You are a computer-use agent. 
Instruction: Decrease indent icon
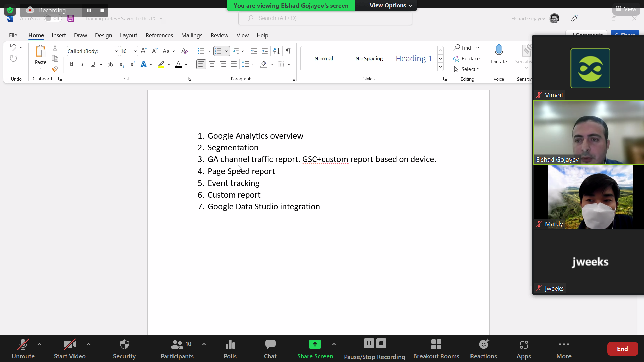click(254, 51)
